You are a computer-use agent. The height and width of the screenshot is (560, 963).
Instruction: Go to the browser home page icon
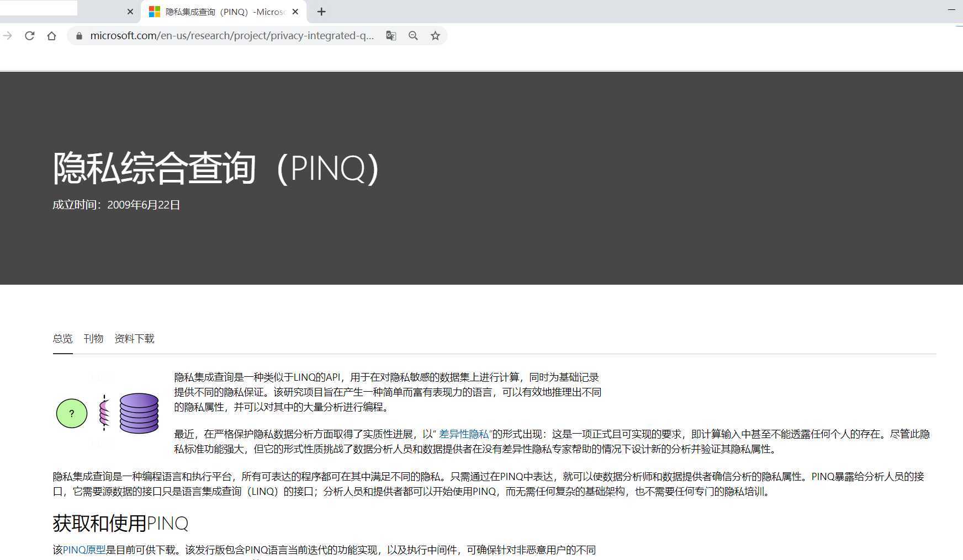click(x=51, y=36)
